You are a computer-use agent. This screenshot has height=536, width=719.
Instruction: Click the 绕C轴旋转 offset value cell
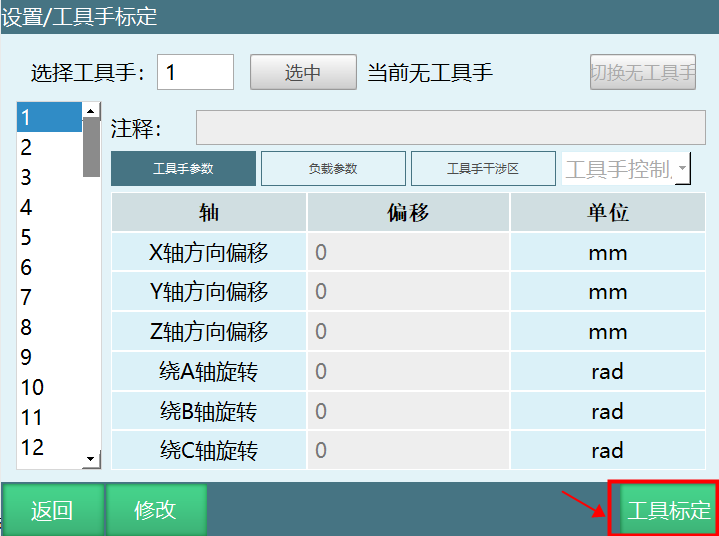[408, 451]
